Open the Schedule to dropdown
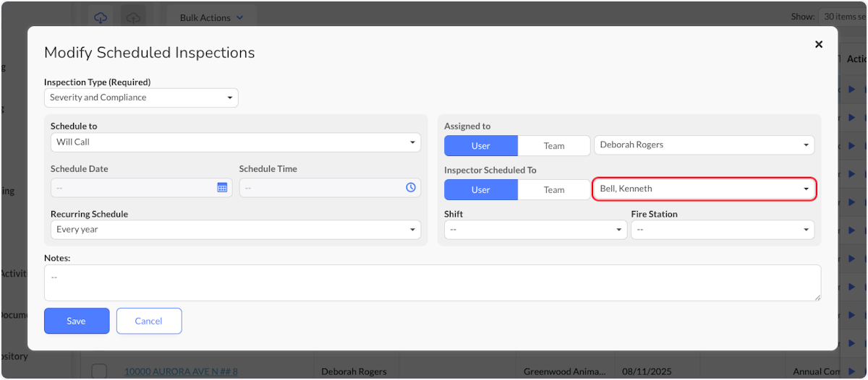The image size is (868, 380). tap(235, 142)
